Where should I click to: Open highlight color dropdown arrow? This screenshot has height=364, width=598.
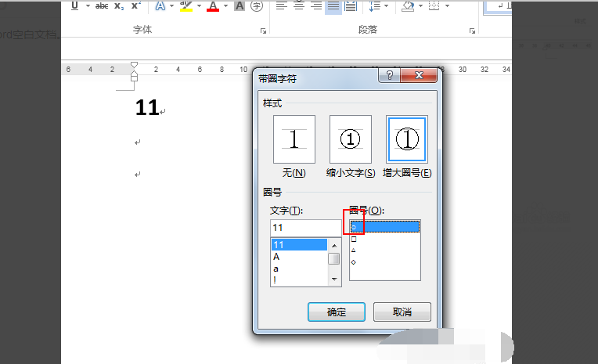(199, 5)
